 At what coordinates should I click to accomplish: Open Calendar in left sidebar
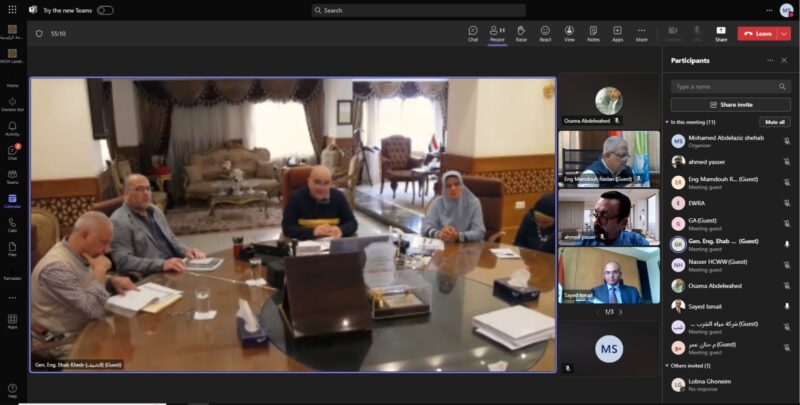(x=12, y=200)
